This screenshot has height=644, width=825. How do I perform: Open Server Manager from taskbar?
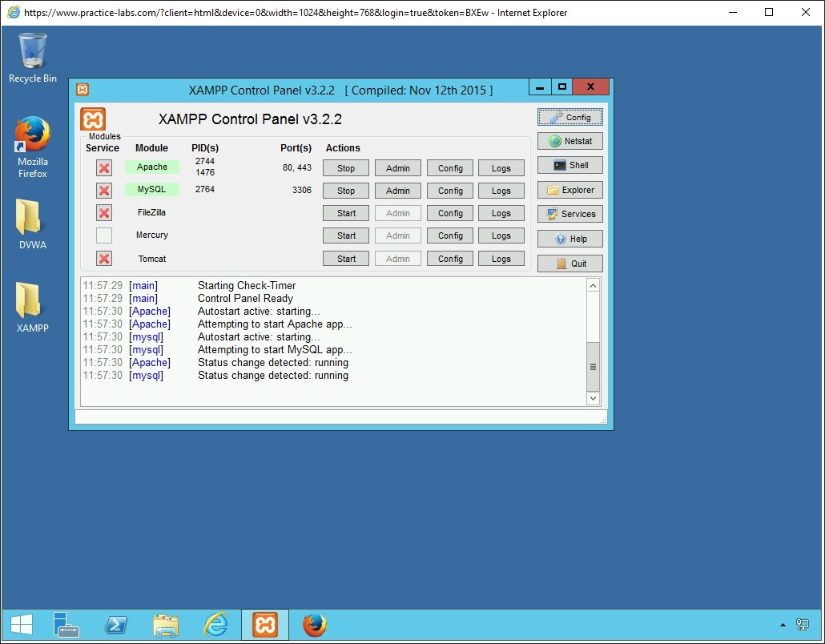[66, 625]
